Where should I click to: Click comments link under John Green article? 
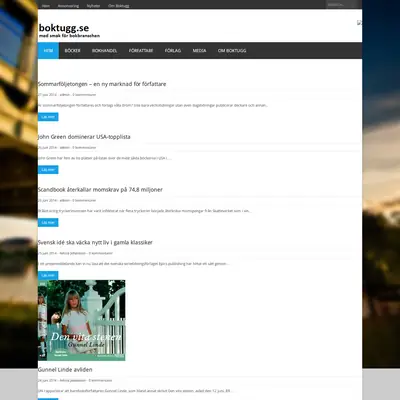(x=84, y=147)
